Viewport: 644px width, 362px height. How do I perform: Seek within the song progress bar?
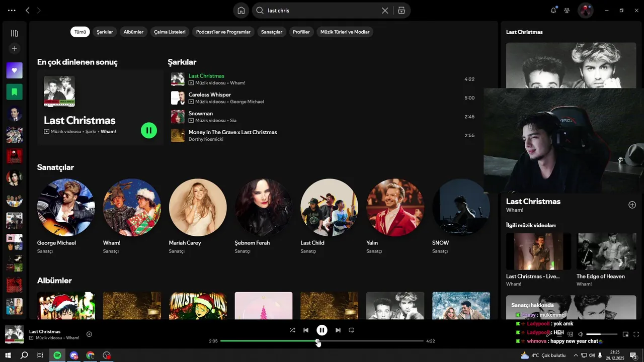(322, 341)
